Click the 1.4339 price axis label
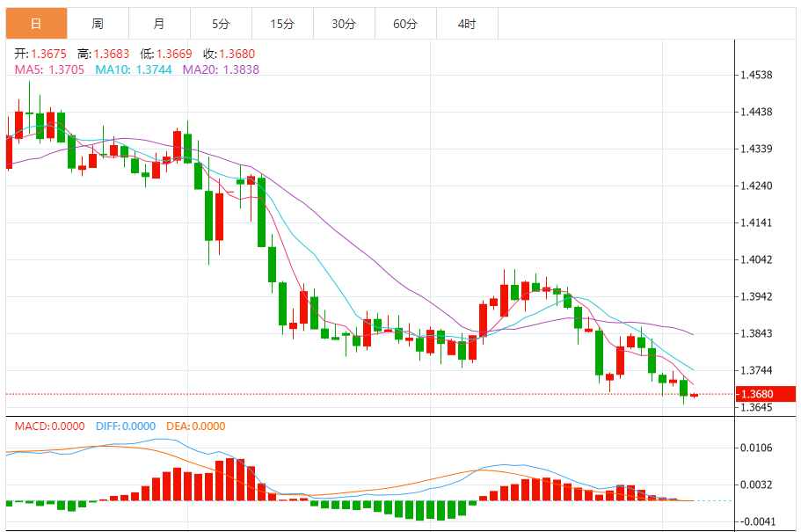The width and height of the screenshot is (801, 532). (x=756, y=149)
